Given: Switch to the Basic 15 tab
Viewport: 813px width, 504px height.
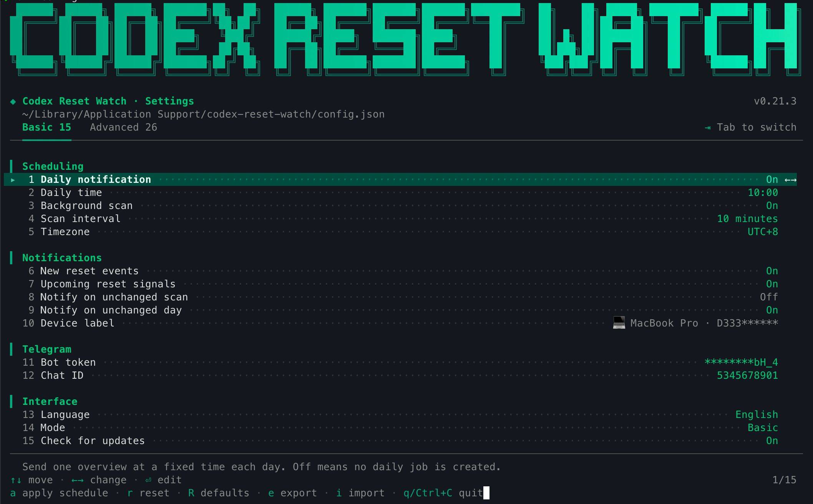Looking at the screenshot, I should (46, 128).
